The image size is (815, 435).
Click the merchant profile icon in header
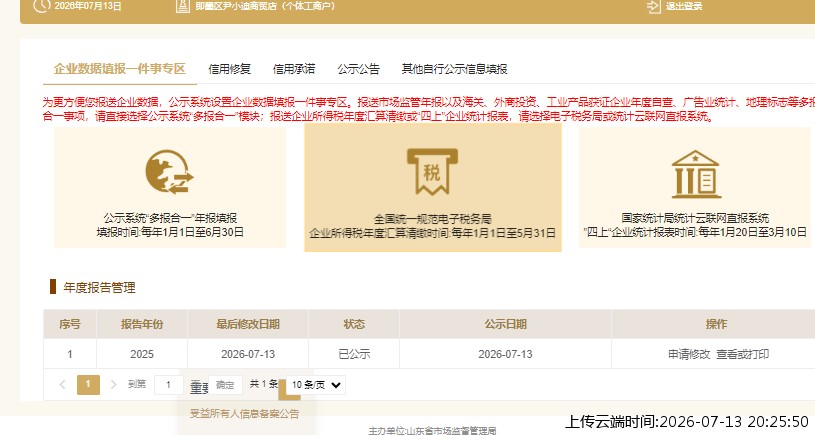[x=182, y=6]
